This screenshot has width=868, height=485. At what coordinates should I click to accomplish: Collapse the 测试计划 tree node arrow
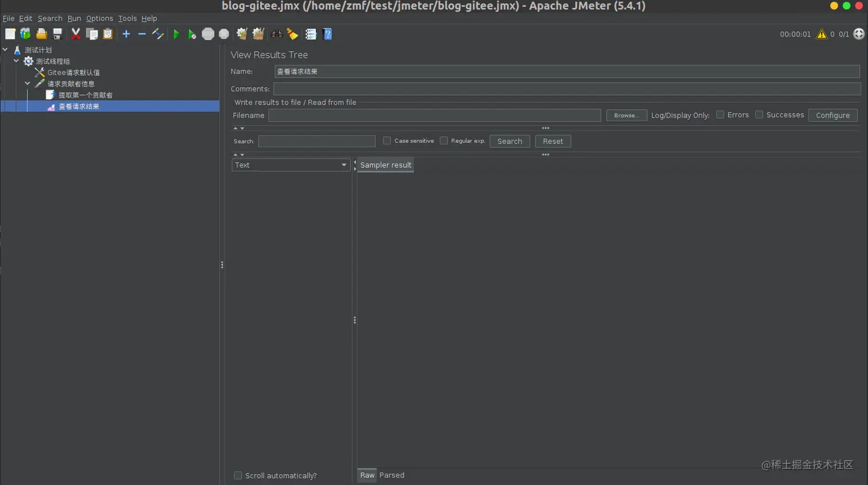tap(5, 50)
